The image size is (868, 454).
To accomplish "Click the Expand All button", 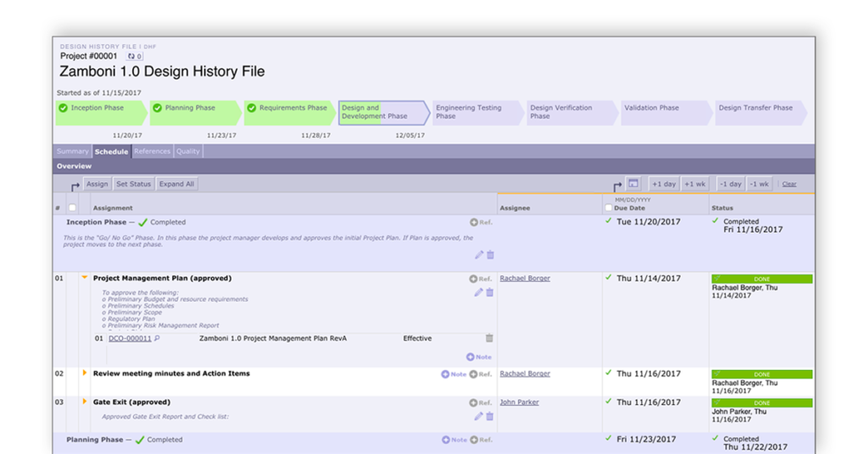I will [x=176, y=184].
